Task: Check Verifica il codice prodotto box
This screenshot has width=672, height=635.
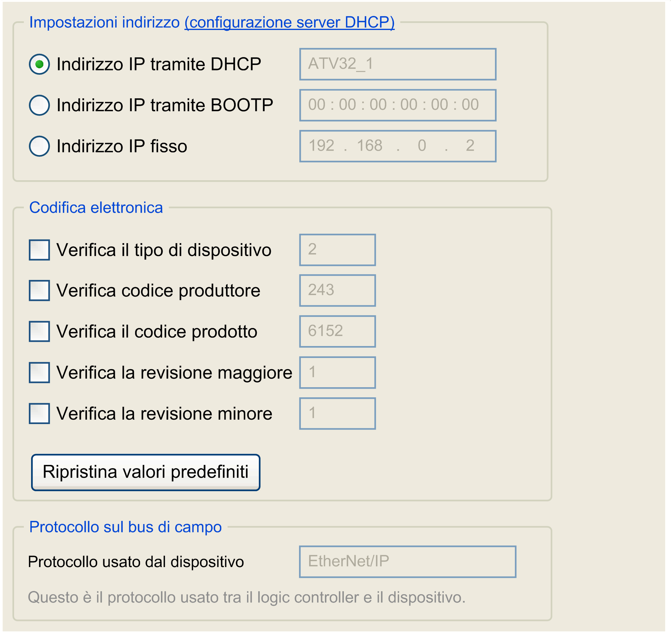Action: (39, 331)
